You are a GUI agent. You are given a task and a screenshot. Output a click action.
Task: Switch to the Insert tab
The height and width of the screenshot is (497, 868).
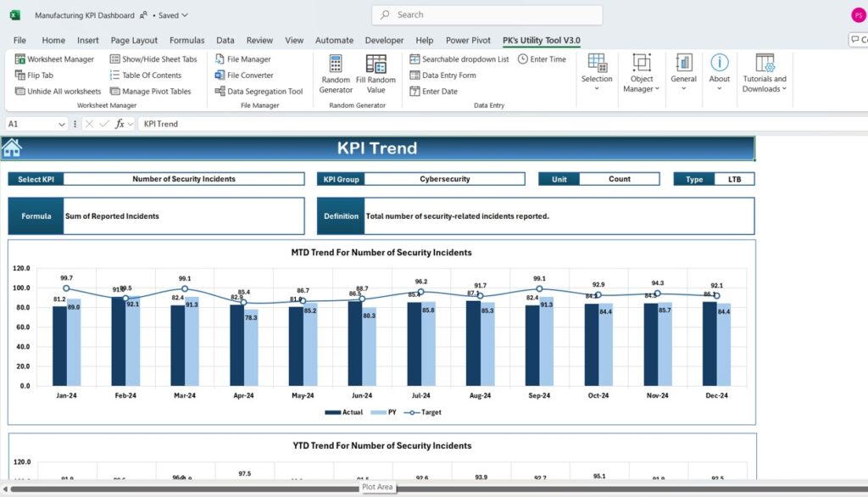pyautogui.click(x=87, y=41)
